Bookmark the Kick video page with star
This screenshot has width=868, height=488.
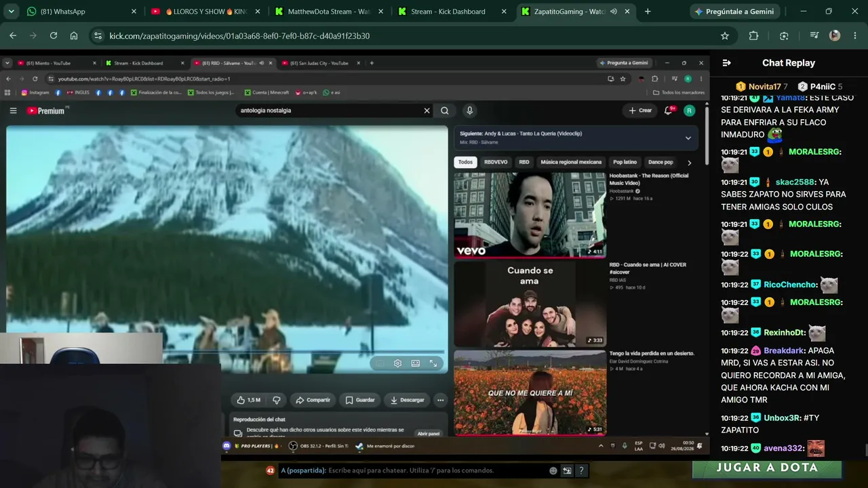point(725,36)
